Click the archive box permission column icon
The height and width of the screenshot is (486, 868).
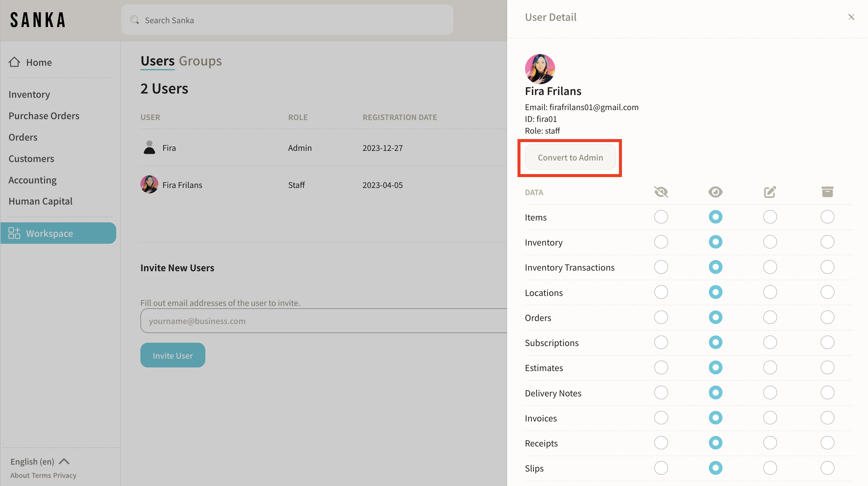tap(827, 192)
